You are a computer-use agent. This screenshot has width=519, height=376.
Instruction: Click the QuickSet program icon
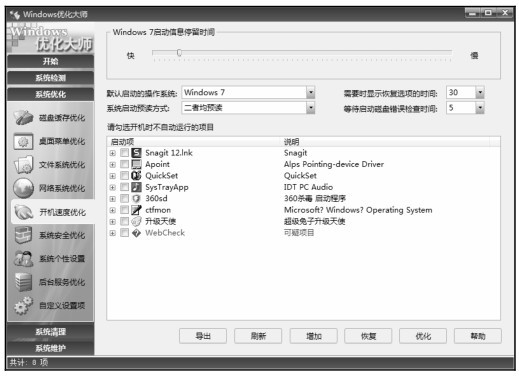tap(136, 175)
